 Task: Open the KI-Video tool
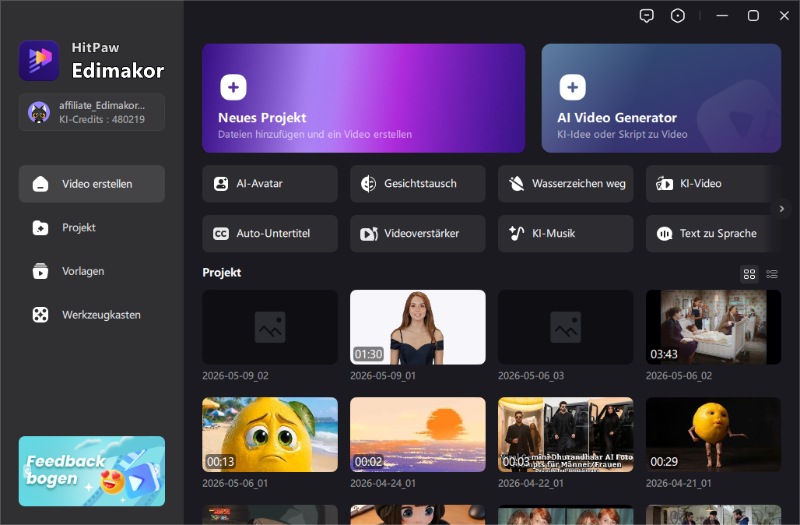(709, 184)
